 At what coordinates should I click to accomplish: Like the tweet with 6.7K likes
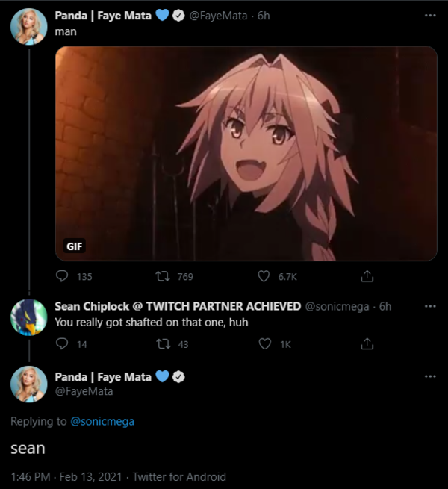264,276
